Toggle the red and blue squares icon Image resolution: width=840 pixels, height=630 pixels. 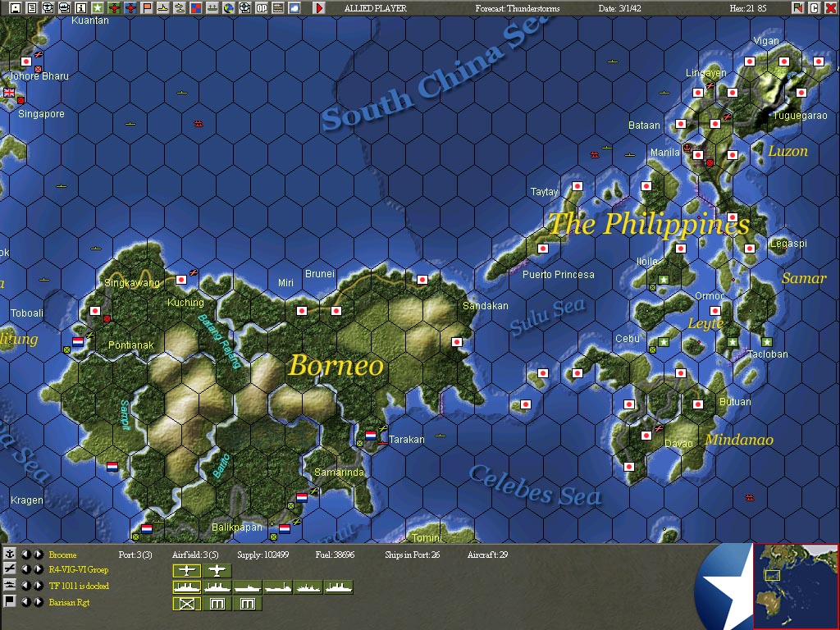[x=196, y=7]
